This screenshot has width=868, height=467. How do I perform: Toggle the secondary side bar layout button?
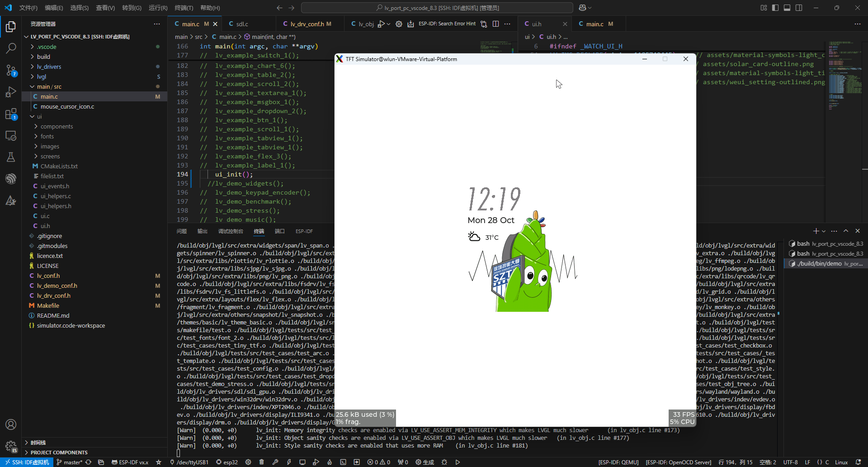(799, 8)
